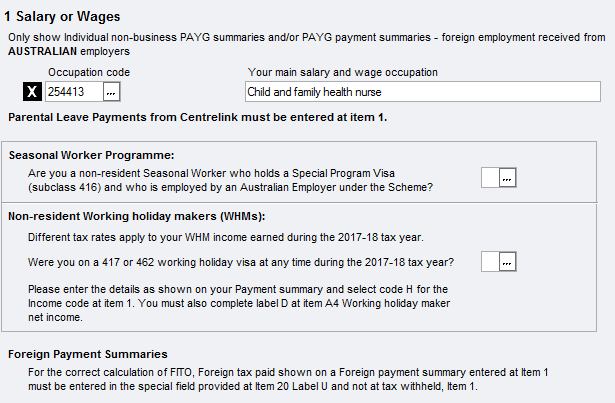The width and height of the screenshot is (615, 403).
Task: Open the Occupation code lookup ellipsis button
Action: (x=111, y=92)
